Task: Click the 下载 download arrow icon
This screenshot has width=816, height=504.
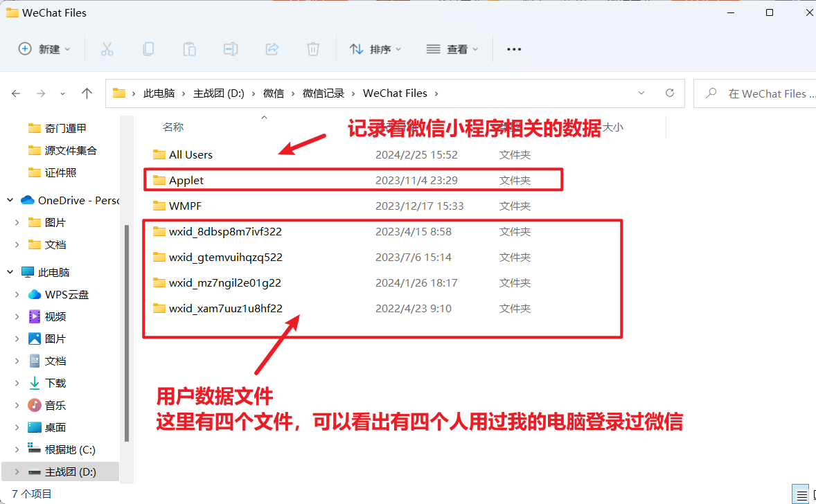Action: pyautogui.click(x=35, y=383)
